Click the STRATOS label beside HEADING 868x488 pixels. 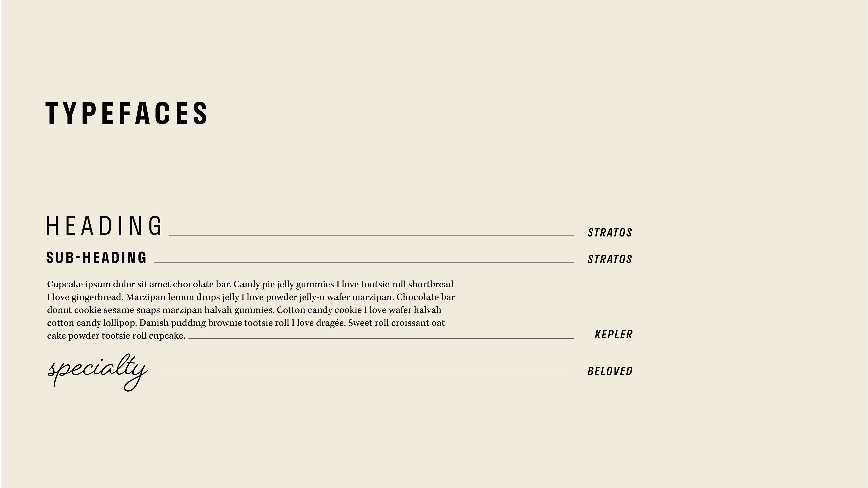[x=610, y=233]
